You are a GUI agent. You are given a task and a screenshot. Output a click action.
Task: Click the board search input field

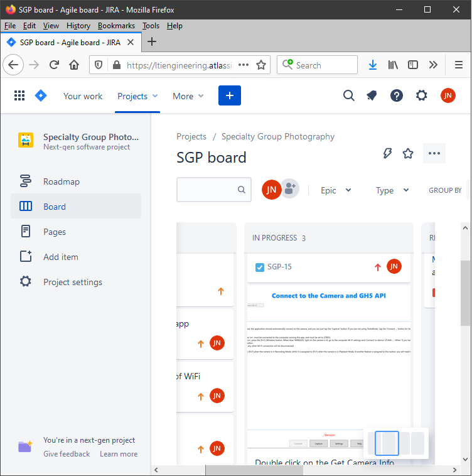tap(214, 190)
